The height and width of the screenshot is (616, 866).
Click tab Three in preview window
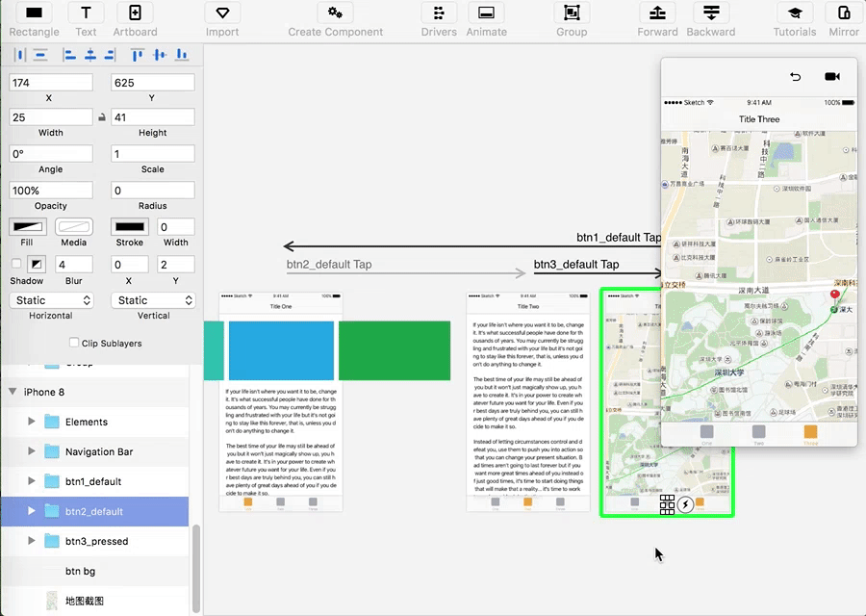coord(810,434)
